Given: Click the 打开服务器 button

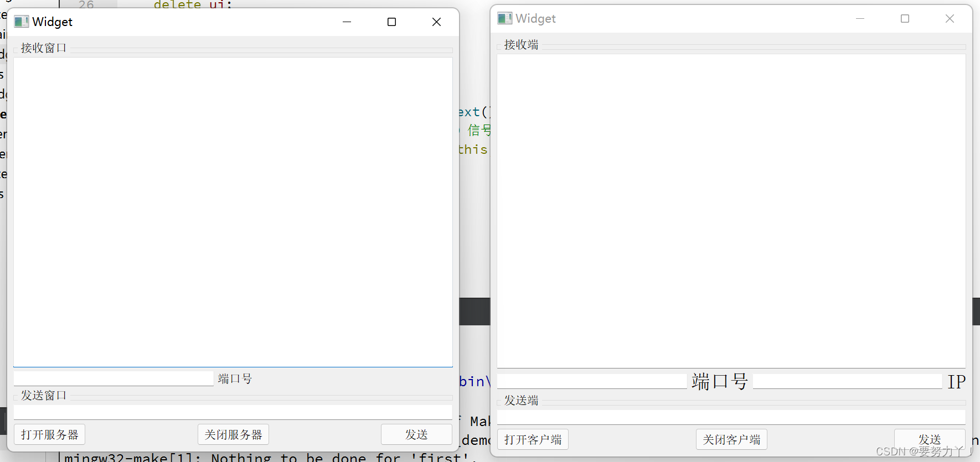Looking at the screenshot, I should coord(49,434).
